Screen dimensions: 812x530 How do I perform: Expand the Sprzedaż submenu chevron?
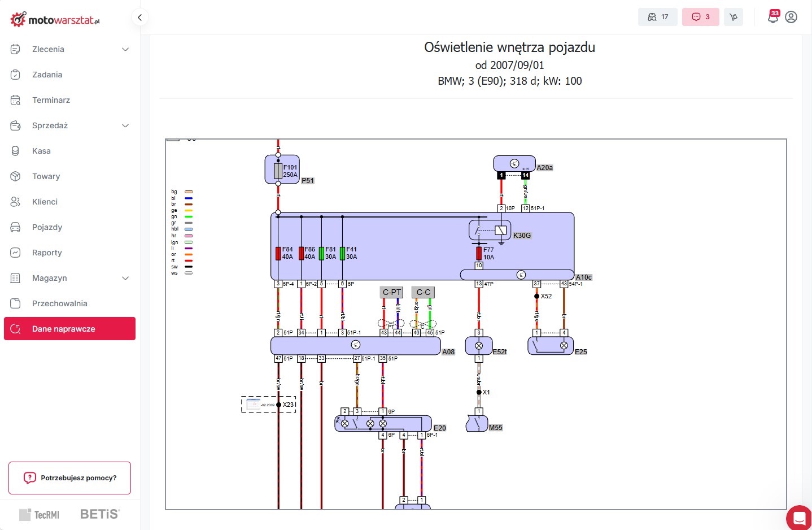coord(125,125)
